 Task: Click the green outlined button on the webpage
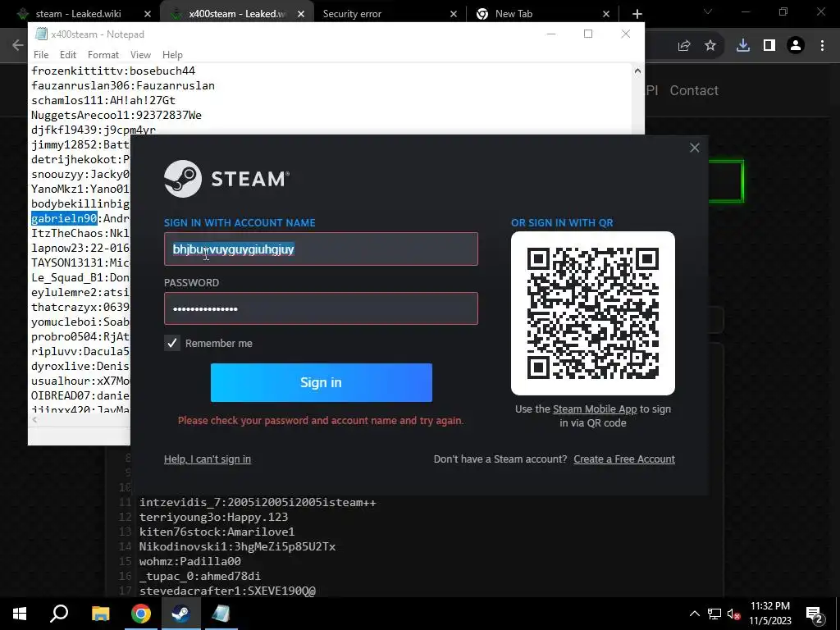(727, 181)
